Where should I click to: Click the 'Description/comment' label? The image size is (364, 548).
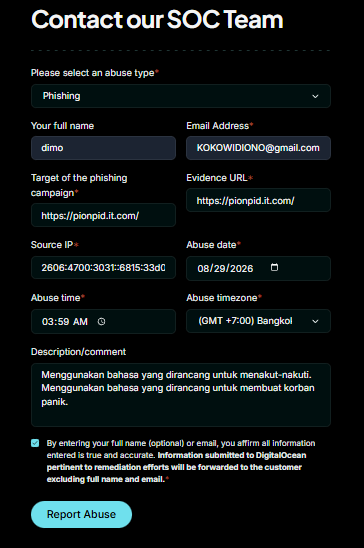pos(78,352)
